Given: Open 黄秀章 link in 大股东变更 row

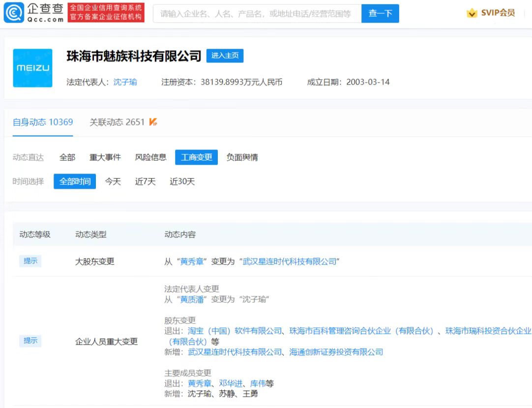Looking at the screenshot, I should click(192, 262).
